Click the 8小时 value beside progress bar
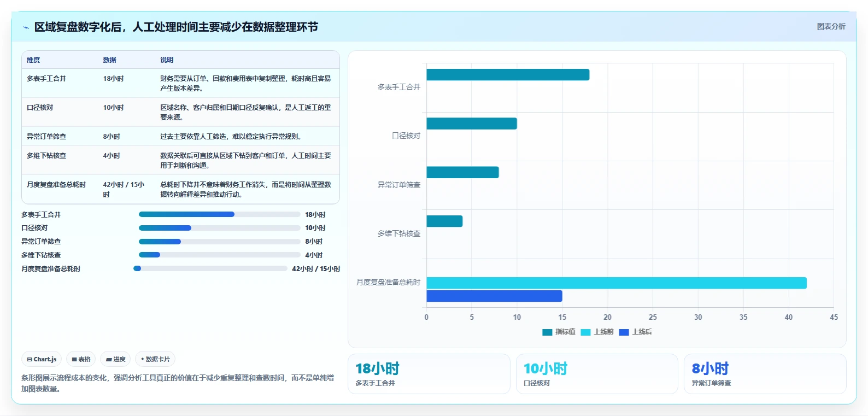The width and height of the screenshot is (868, 416). (x=314, y=242)
